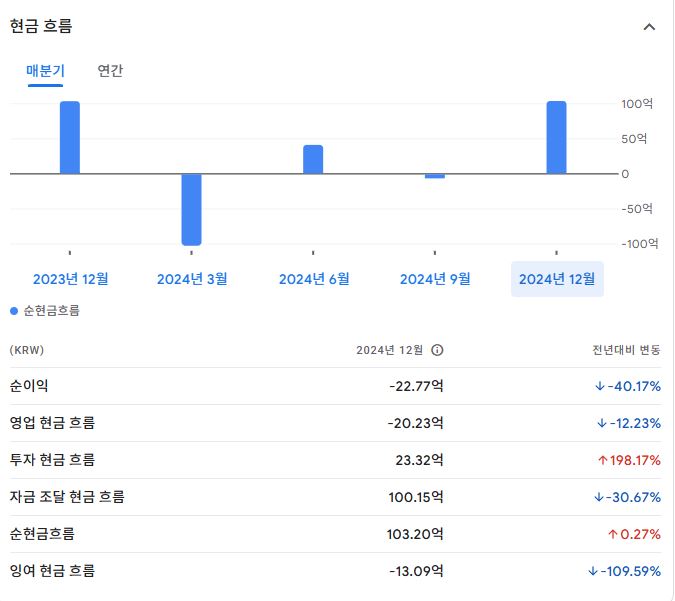The height and width of the screenshot is (601, 675).
Task: Click the 영업 현금 흐름 row label
Action: click(x=52, y=423)
